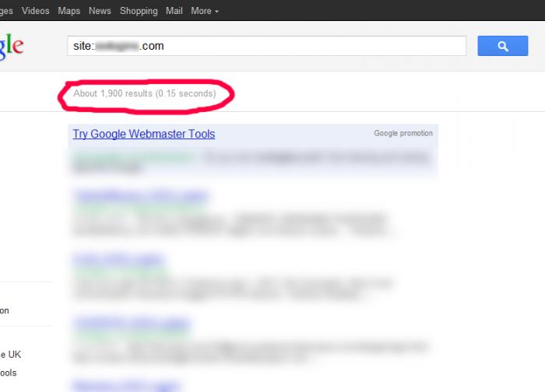Go to News in the top bar

pos(100,11)
